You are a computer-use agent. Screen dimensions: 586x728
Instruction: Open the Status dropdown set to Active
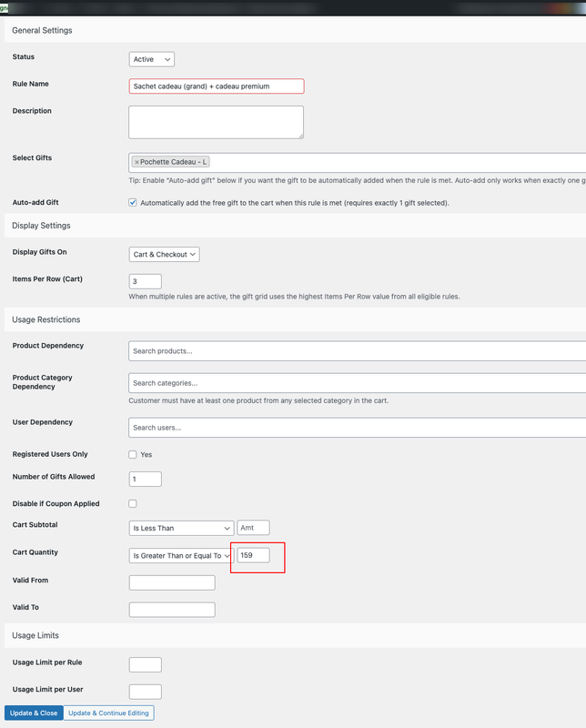coord(151,59)
